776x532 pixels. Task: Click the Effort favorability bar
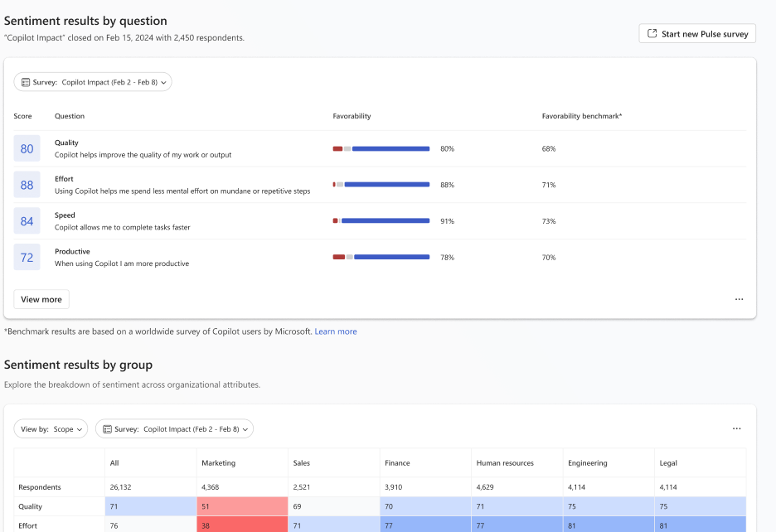pos(381,185)
